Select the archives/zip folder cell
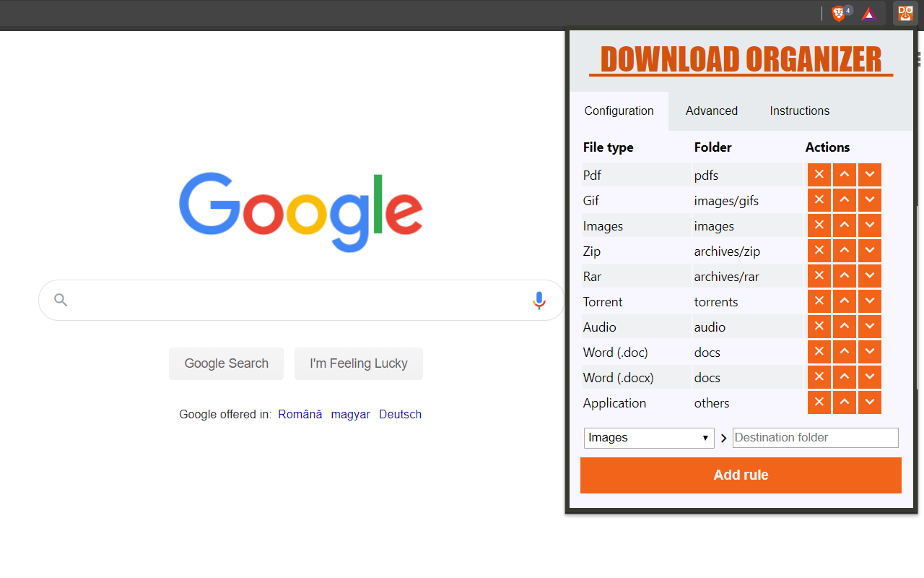The height and width of the screenshot is (578, 924). (748, 251)
